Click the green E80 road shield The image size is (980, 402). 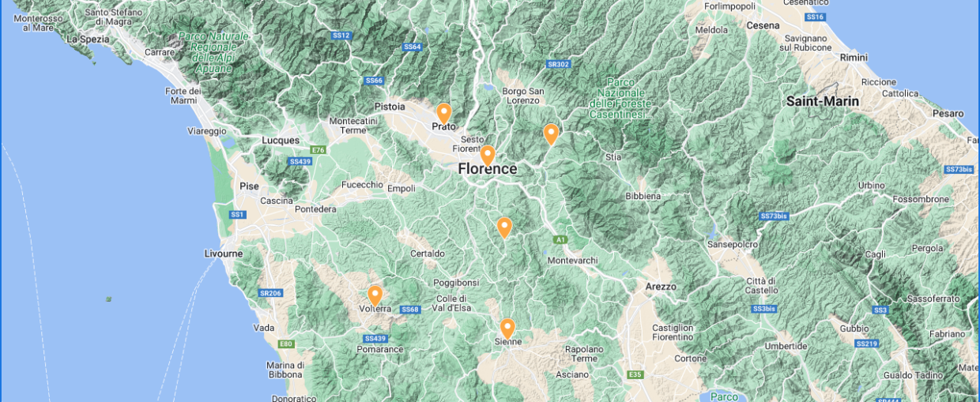coord(286,344)
